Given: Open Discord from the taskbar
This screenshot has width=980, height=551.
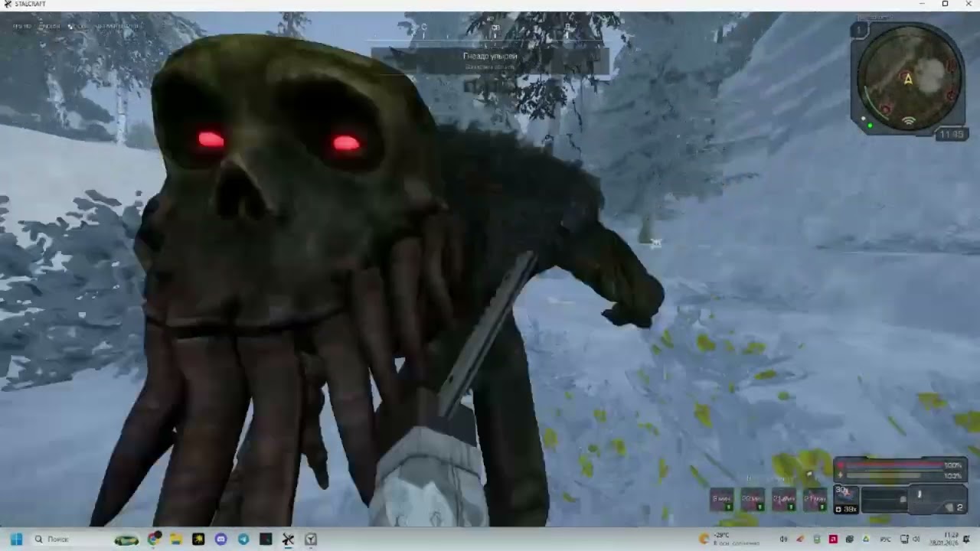Looking at the screenshot, I should 221,540.
